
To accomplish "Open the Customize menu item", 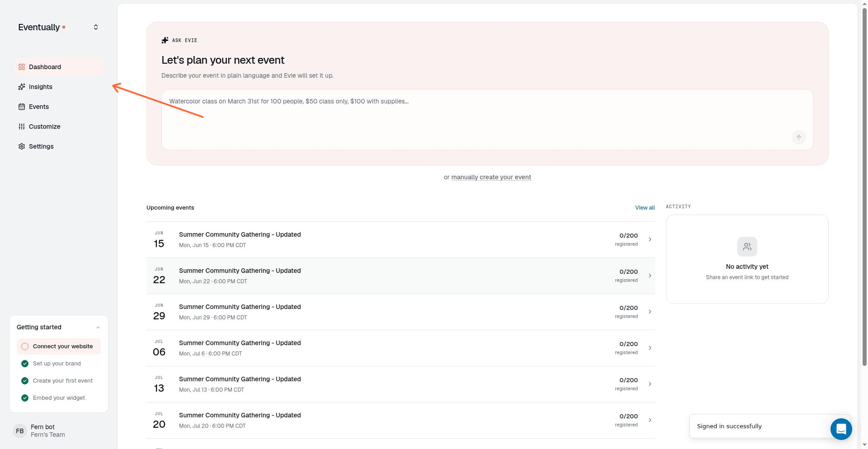I will (59, 126).
